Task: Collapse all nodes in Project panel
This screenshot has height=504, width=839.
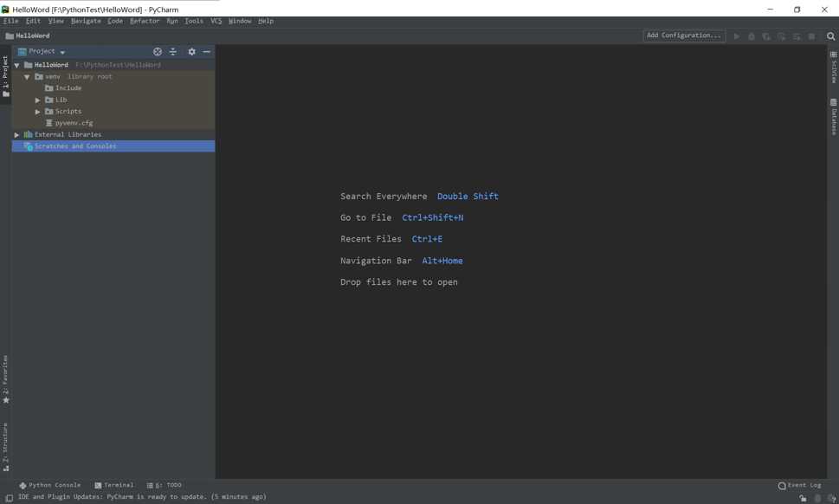Action: click(x=173, y=51)
